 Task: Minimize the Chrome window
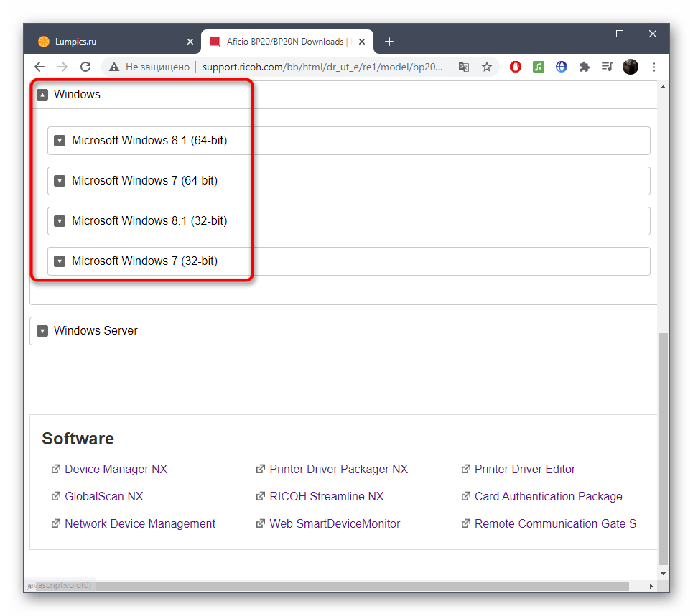587,34
